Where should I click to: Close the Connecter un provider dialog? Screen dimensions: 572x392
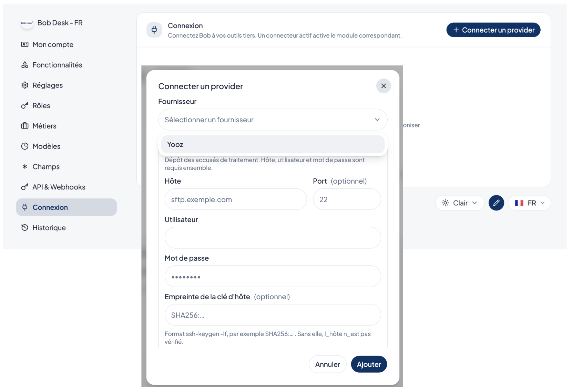pos(384,86)
